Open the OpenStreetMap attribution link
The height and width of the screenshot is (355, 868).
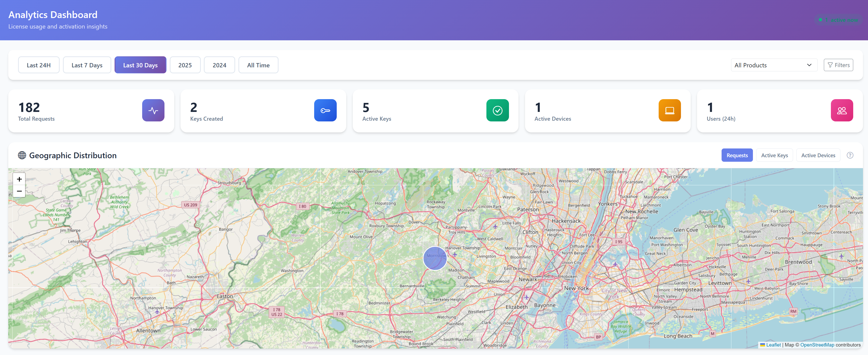(817, 345)
